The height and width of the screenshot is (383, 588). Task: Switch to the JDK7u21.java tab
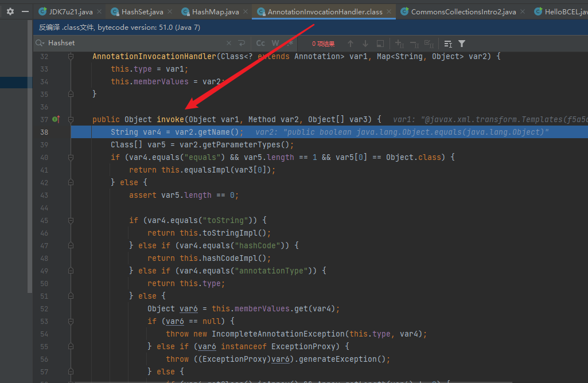(71, 11)
